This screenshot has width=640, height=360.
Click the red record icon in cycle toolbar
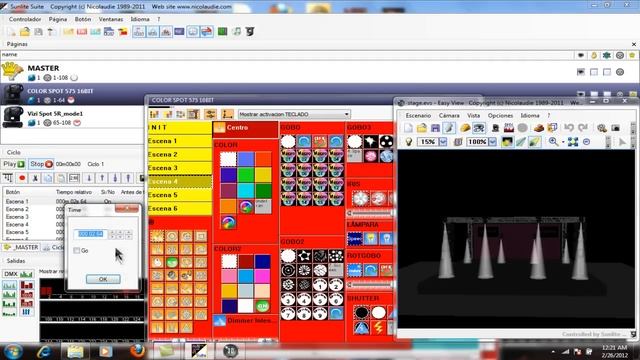click(22, 178)
